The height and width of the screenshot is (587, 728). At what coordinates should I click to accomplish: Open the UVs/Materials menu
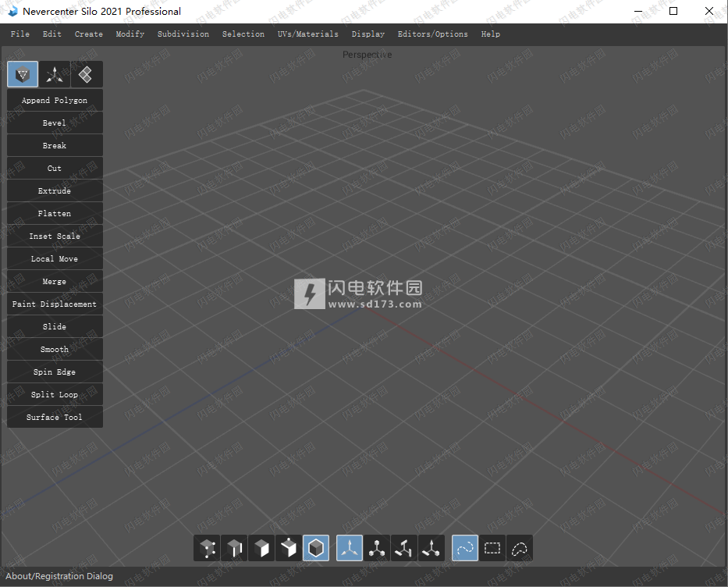308,34
